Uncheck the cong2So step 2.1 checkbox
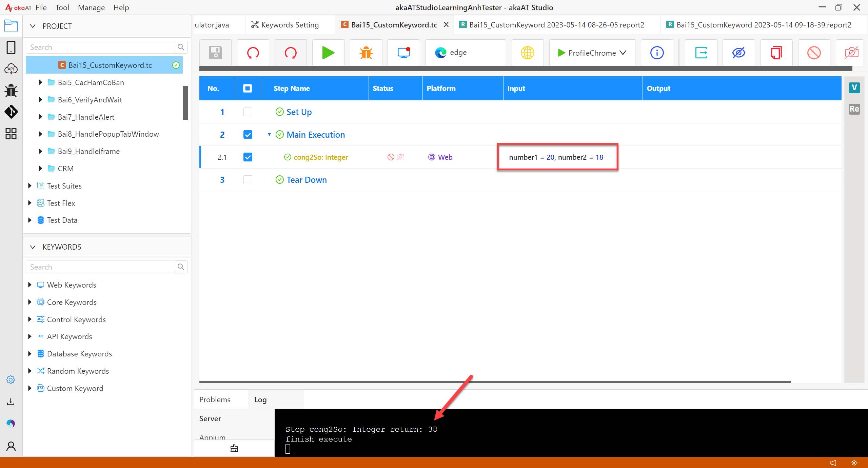 pyautogui.click(x=248, y=157)
